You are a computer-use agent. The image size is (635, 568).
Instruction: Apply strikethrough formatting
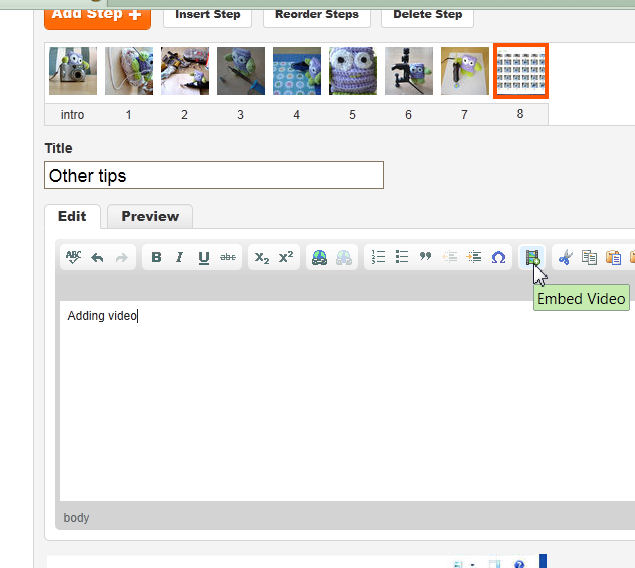228,257
